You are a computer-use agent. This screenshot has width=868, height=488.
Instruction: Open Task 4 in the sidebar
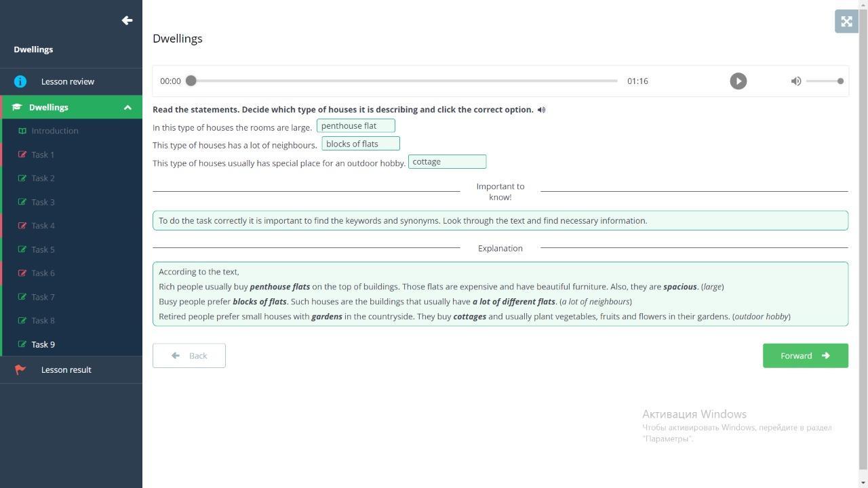[x=43, y=226]
